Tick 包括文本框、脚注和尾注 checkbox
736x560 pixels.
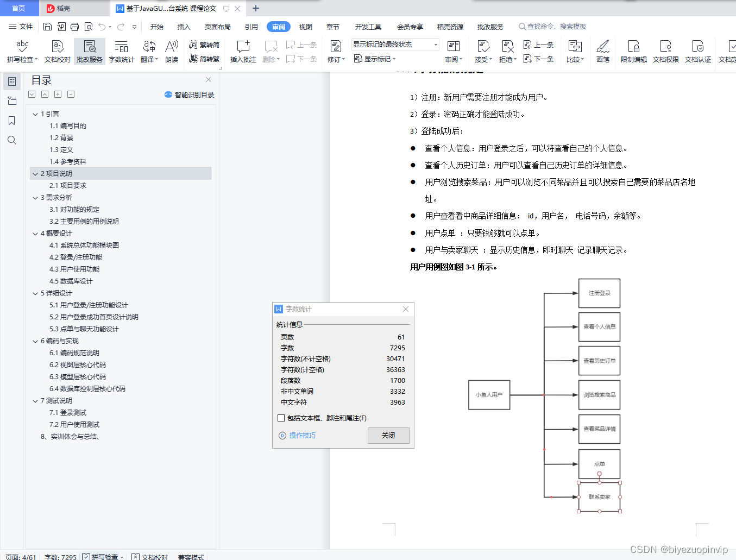[x=281, y=418]
